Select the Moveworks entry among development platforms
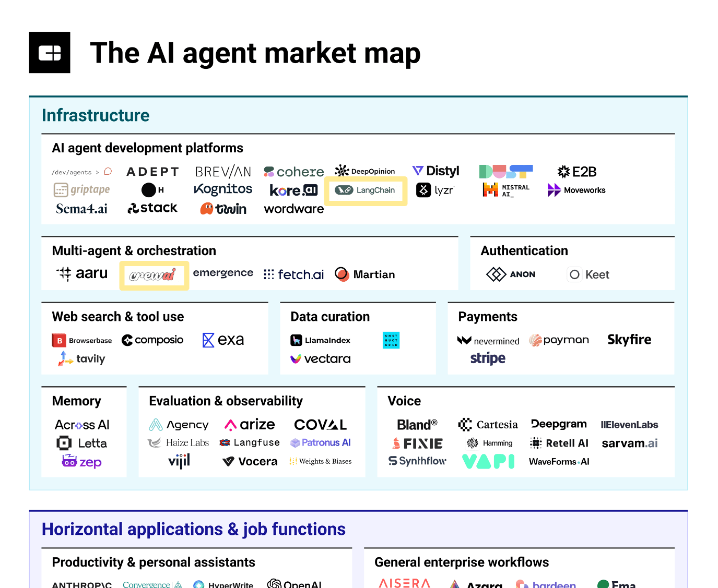Image resolution: width=718 pixels, height=588 pixels. point(576,190)
